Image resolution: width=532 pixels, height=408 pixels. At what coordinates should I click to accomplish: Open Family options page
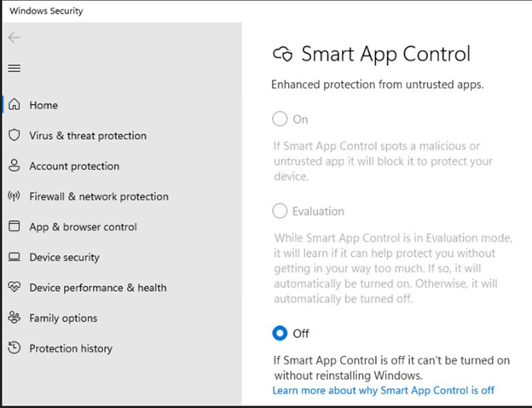tap(63, 318)
